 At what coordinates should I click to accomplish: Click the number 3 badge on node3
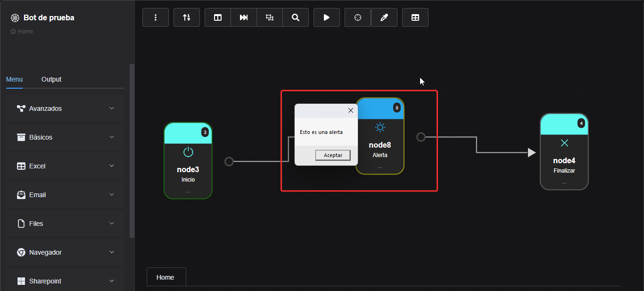pos(205,132)
